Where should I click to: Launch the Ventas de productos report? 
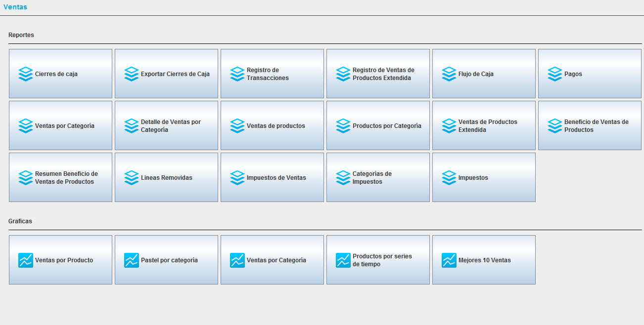pos(272,125)
